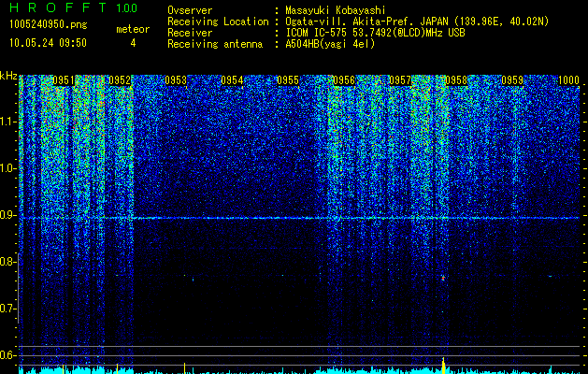
Task: Click the 0958 time marker
Action: click(x=456, y=80)
